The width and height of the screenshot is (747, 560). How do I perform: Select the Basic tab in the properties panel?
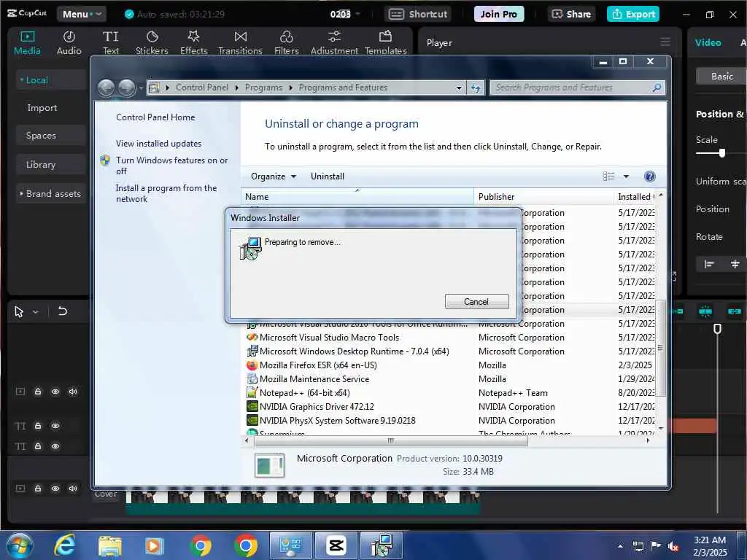(721, 76)
